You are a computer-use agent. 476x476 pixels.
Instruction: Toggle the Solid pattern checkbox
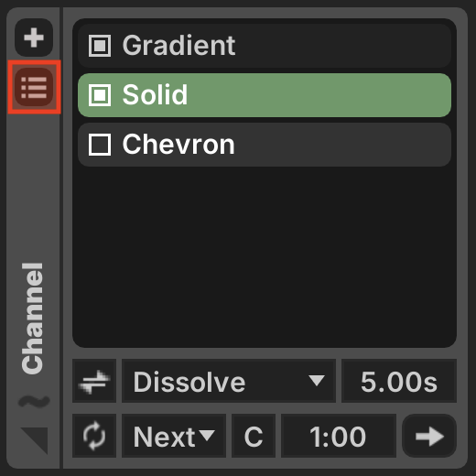pyautogui.click(x=100, y=95)
